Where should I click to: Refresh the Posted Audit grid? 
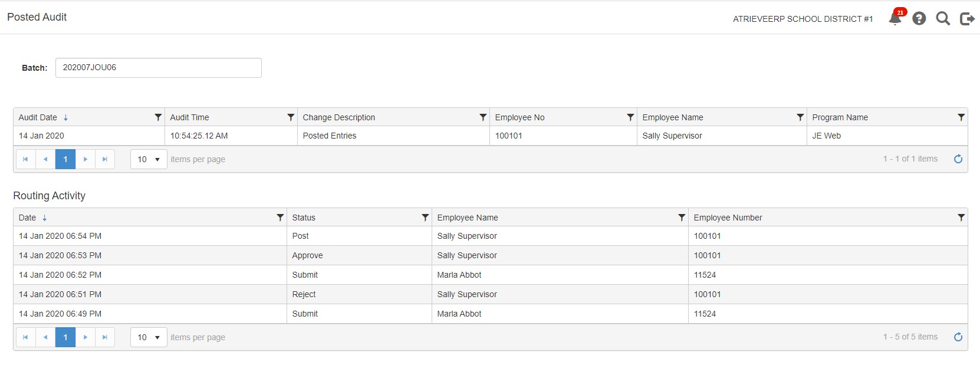point(958,159)
